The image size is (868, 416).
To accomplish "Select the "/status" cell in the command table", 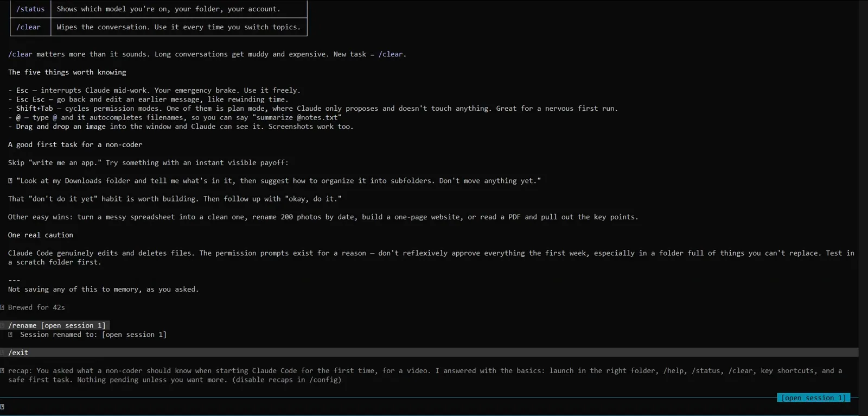I will (30, 9).
